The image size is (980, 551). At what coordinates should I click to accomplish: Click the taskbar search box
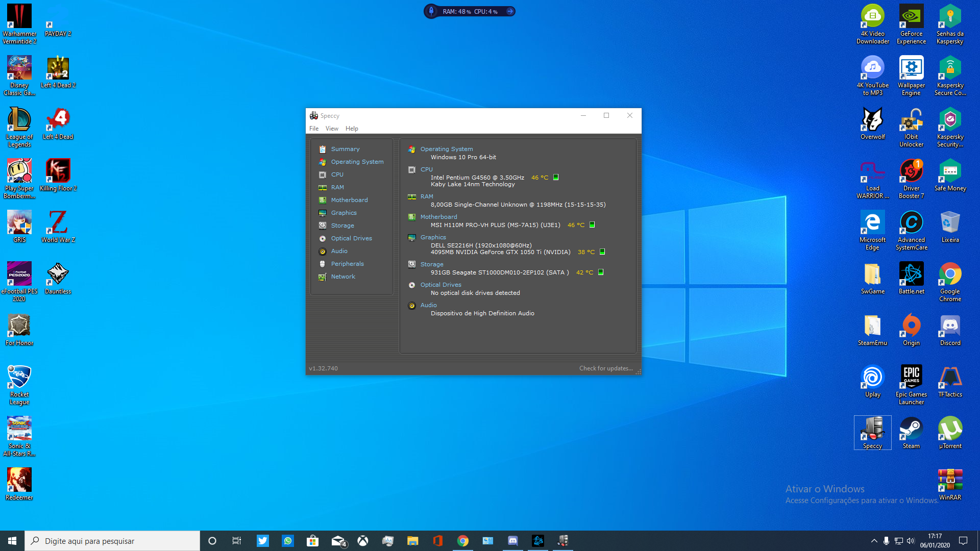tap(112, 541)
